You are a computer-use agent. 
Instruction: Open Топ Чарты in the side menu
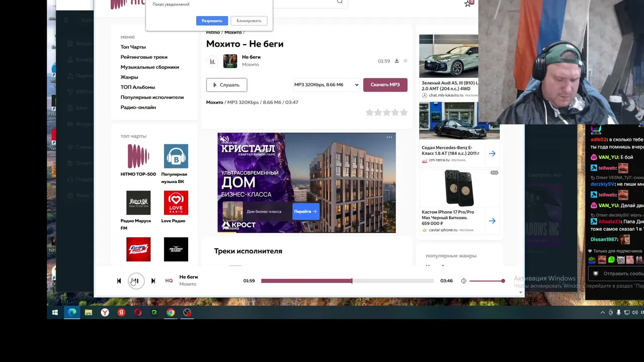133,47
